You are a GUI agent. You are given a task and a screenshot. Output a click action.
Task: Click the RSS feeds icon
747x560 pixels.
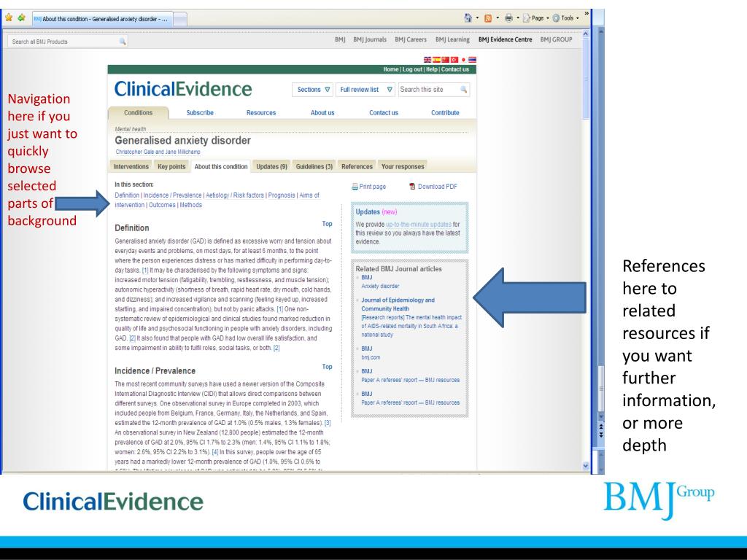coord(488,18)
